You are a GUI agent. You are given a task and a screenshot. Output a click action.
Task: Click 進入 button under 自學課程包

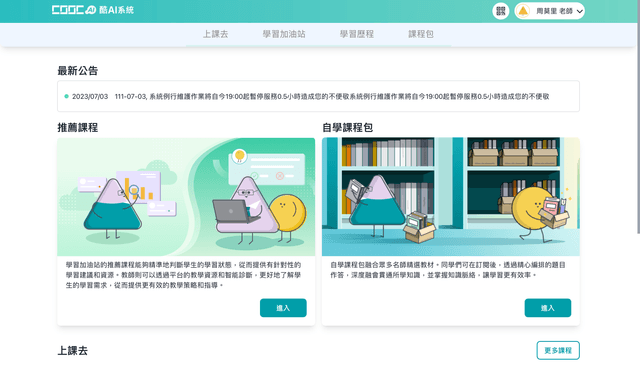(548, 308)
